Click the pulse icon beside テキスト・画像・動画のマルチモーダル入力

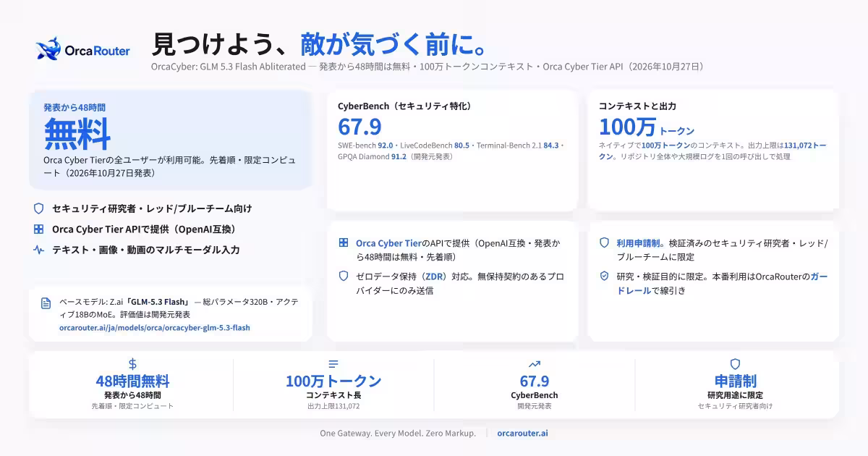tap(39, 250)
